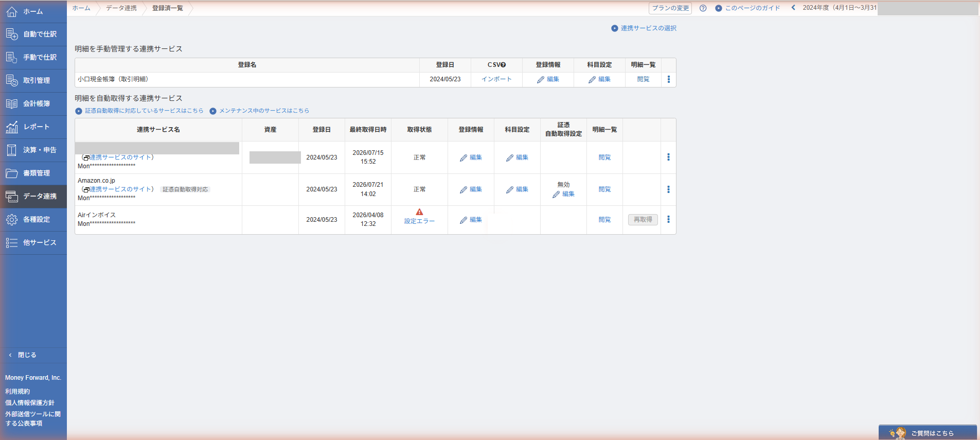Click the 各種設定 gear icon

coord(12,220)
